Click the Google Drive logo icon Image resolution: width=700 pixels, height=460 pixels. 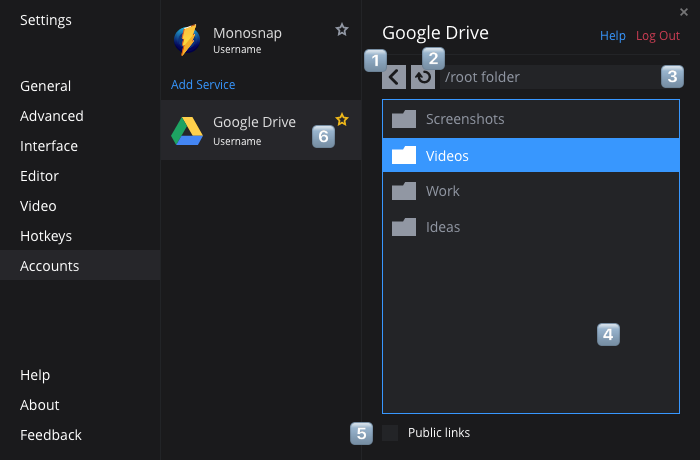(x=186, y=131)
